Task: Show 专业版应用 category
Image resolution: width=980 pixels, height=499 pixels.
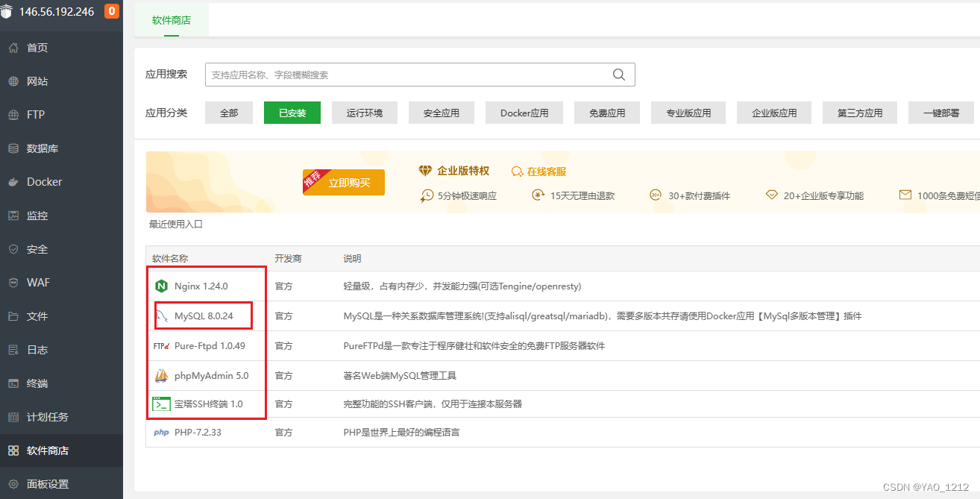Action: pyautogui.click(x=688, y=113)
